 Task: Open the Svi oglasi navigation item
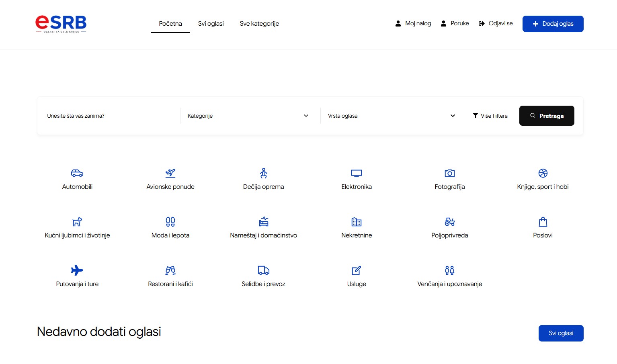pos(211,24)
